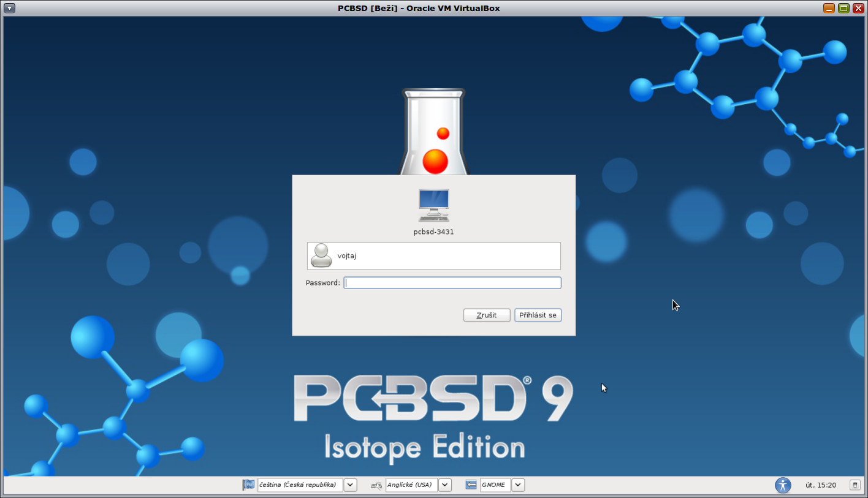This screenshot has width=868, height=498.
Task: Minimize the VirtualBox window
Action: [829, 8]
